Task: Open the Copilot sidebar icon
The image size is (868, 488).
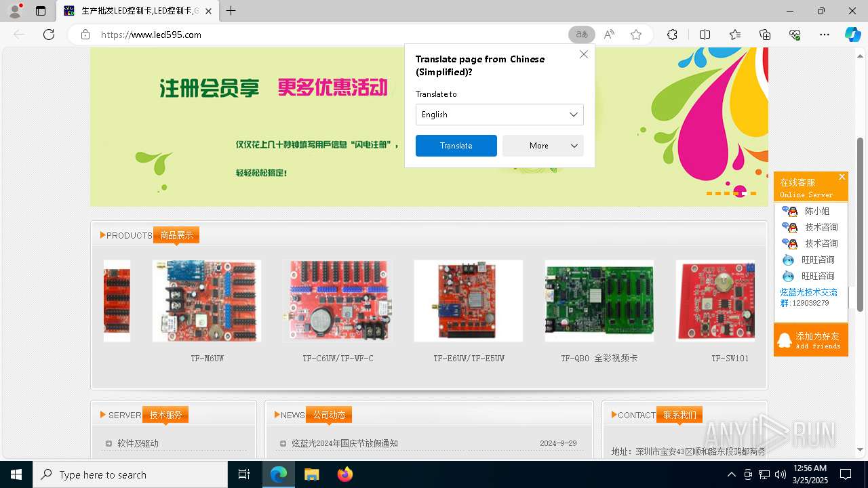Action: (852, 35)
